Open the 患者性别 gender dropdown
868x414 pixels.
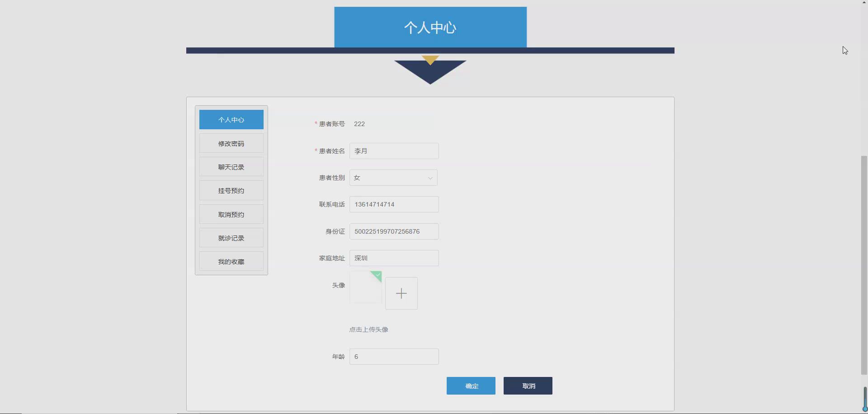389,178
